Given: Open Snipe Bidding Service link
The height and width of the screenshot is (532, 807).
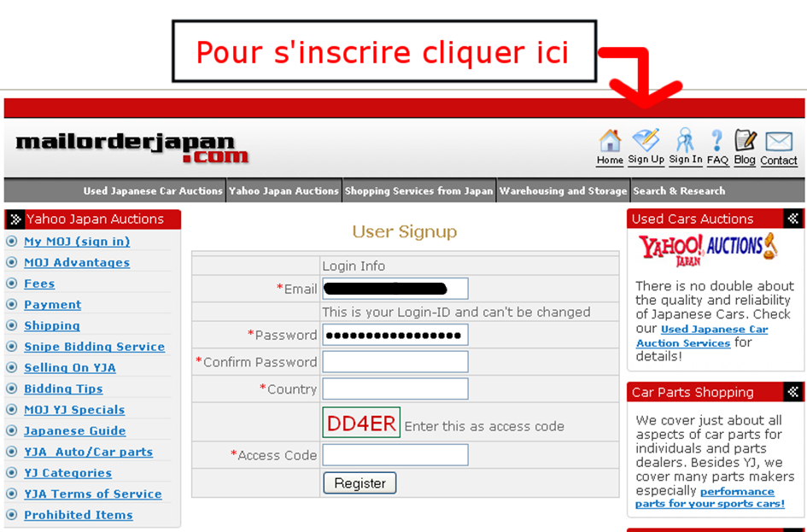Looking at the screenshot, I should (x=94, y=347).
